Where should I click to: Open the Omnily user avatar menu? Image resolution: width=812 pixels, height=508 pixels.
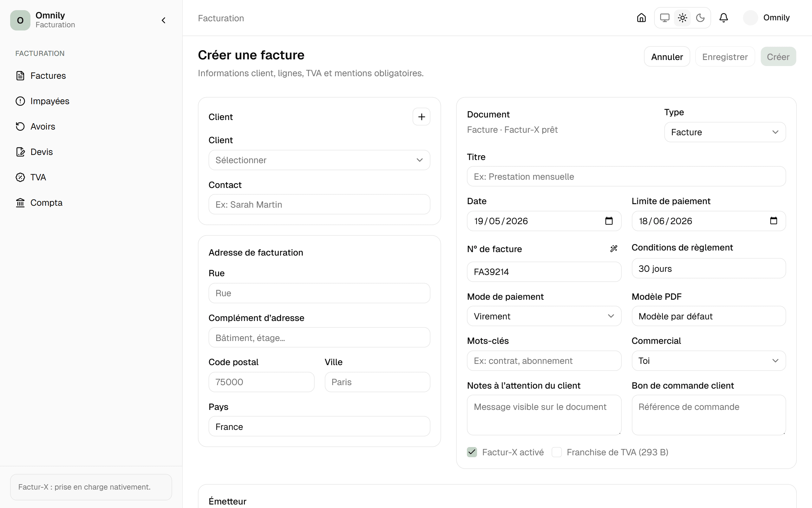[x=766, y=18]
